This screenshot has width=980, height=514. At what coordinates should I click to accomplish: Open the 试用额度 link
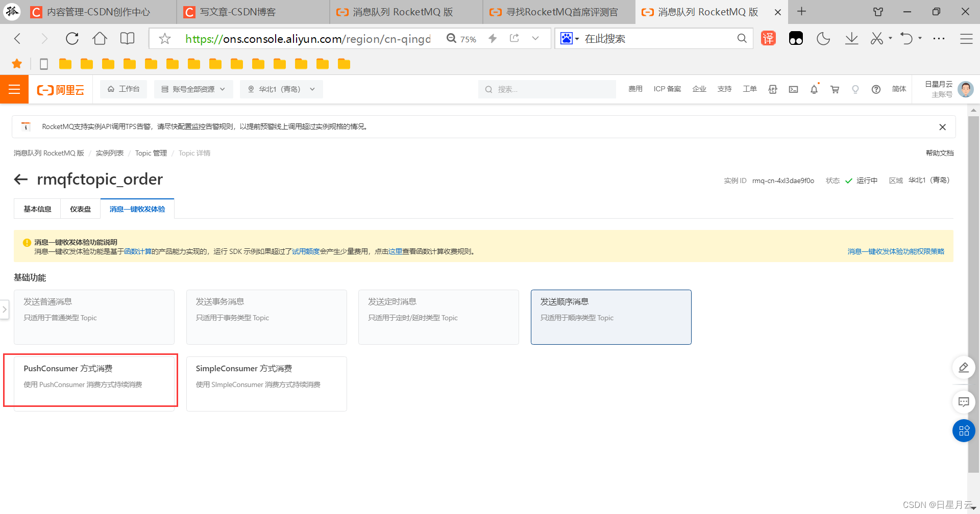click(x=306, y=251)
